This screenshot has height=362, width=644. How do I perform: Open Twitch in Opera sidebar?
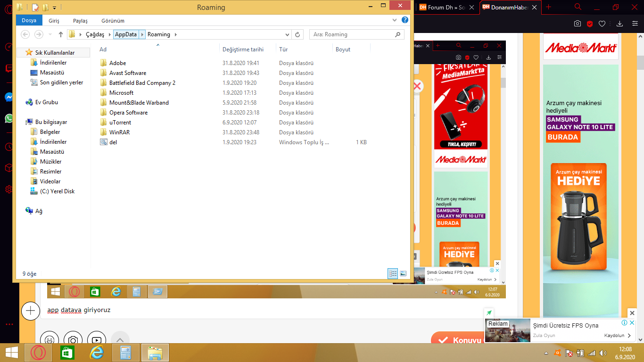tap(9, 69)
